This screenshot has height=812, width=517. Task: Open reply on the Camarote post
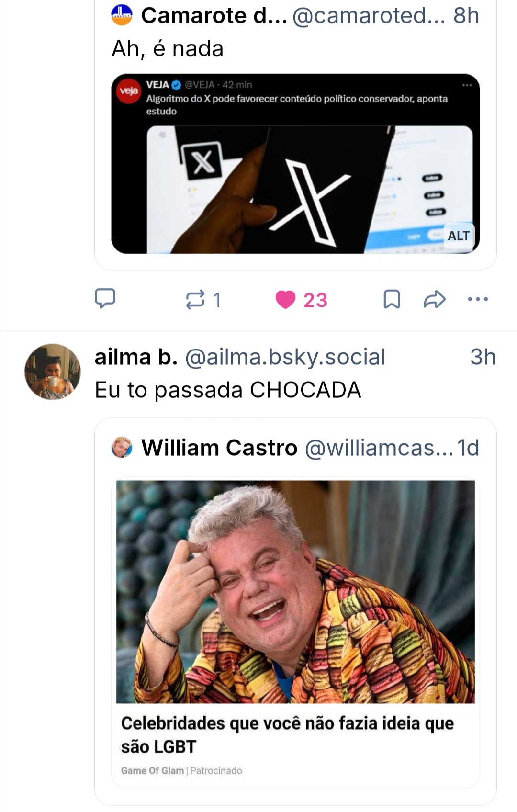(x=105, y=299)
